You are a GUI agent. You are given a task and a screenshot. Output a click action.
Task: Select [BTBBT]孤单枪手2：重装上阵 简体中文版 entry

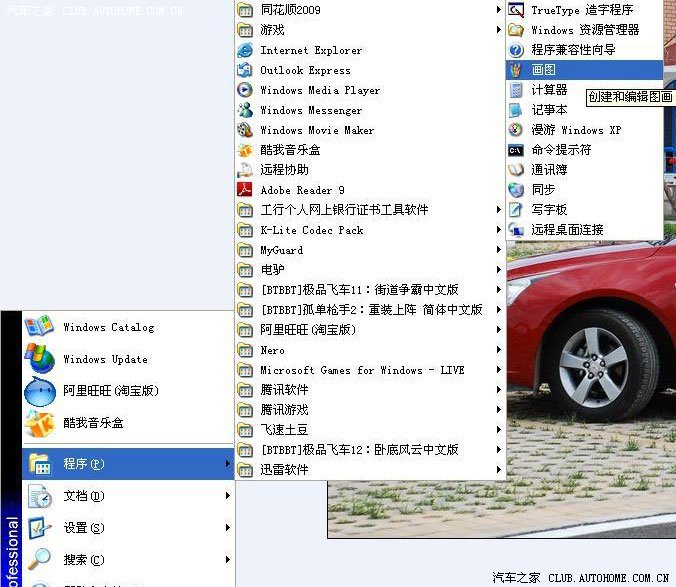click(x=370, y=309)
